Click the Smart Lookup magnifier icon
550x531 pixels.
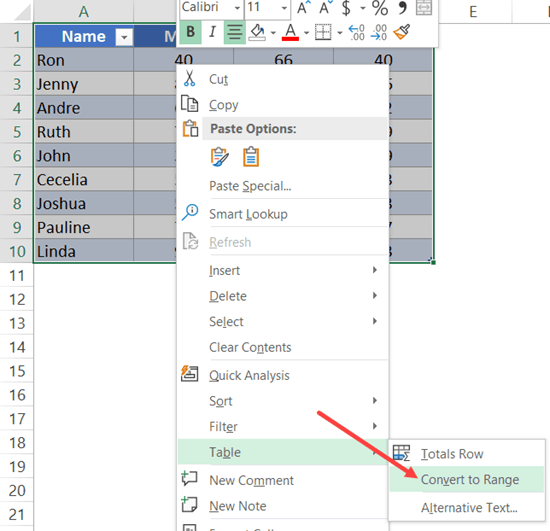(x=190, y=213)
